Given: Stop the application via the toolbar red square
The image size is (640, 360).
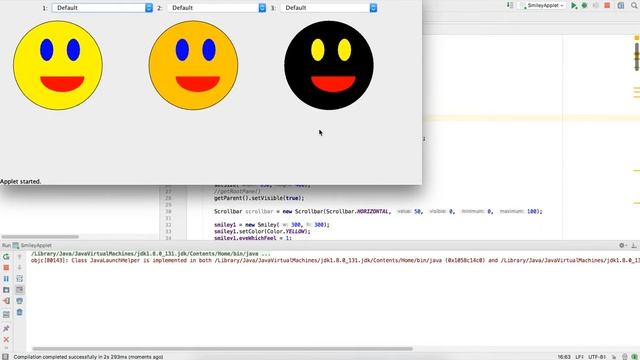Looking at the screenshot, I should click(x=607, y=6).
